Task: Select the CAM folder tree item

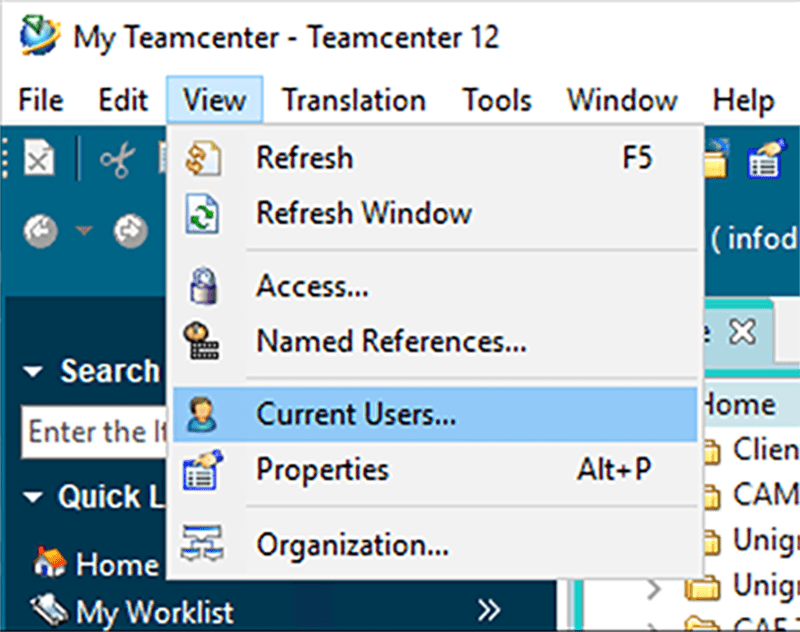Action: tap(766, 494)
